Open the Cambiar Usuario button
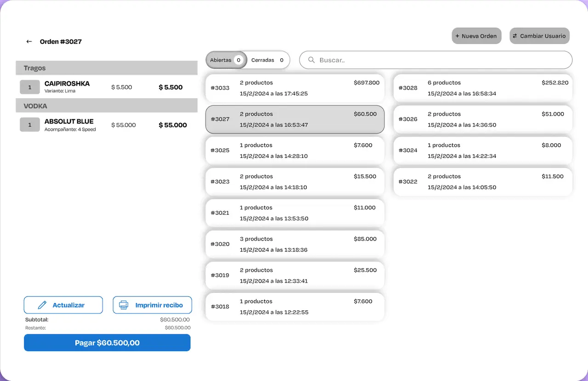The width and height of the screenshot is (588, 381). (540, 36)
